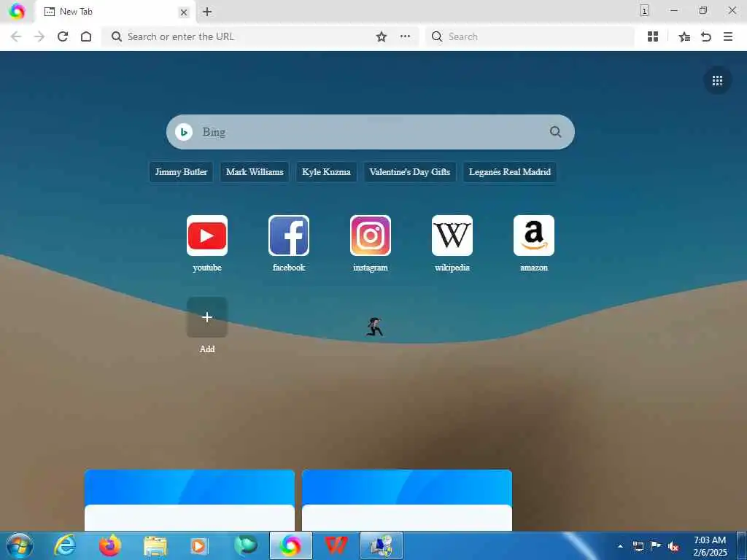Click the Bing logo icon
The image size is (747, 560).
184,132
